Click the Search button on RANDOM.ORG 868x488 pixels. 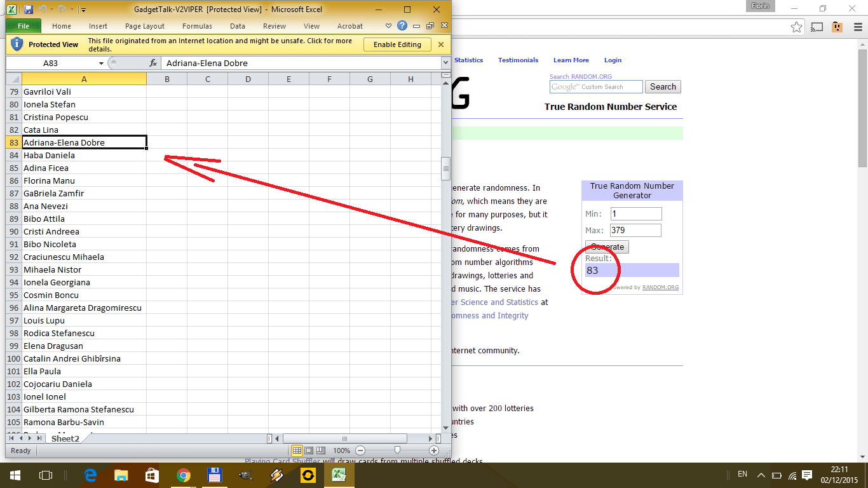pos(663,87)
